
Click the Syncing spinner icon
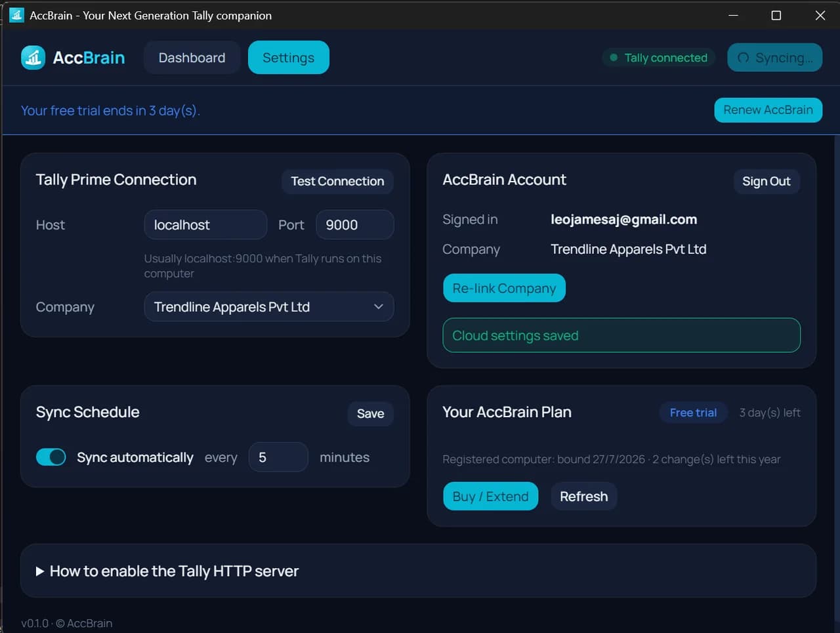point(743,58)
